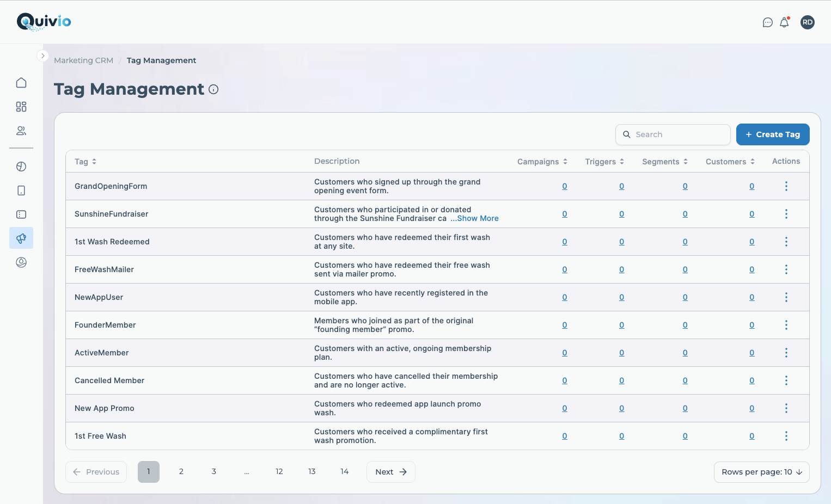Open actions menu for FounderMember tag
The image size is (831, 504).
(786, 325)
